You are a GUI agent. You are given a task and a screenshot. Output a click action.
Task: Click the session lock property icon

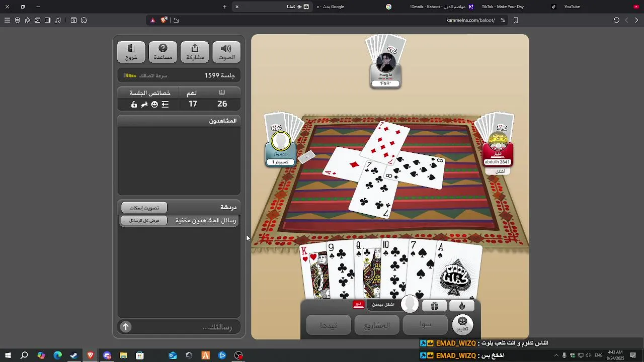(134, 105)
